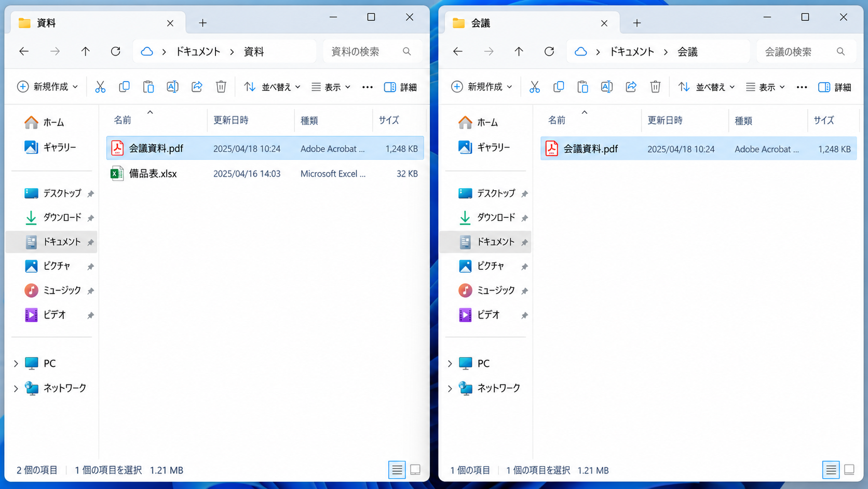
Task: Click the share icon in 会議 window
Action: coord(631,87)
